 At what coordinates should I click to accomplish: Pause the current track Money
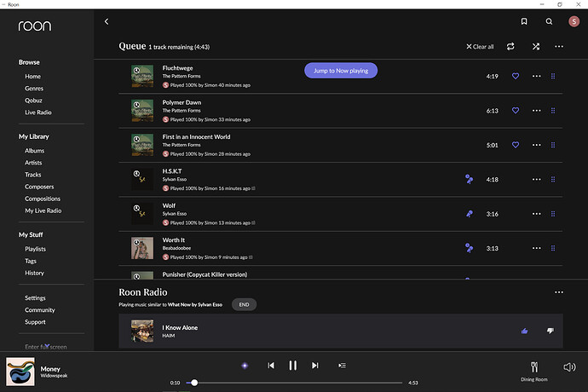[x=292, y=365]
